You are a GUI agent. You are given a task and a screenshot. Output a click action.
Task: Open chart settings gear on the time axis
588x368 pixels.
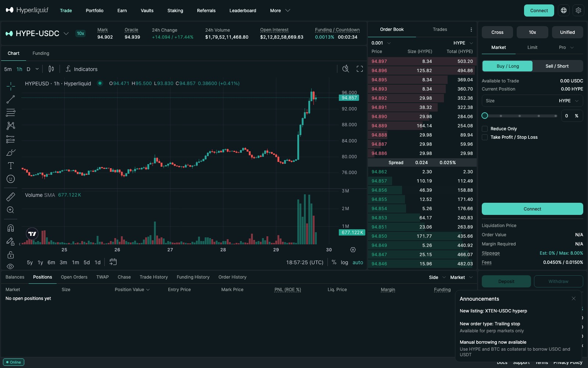click(353, 250)
